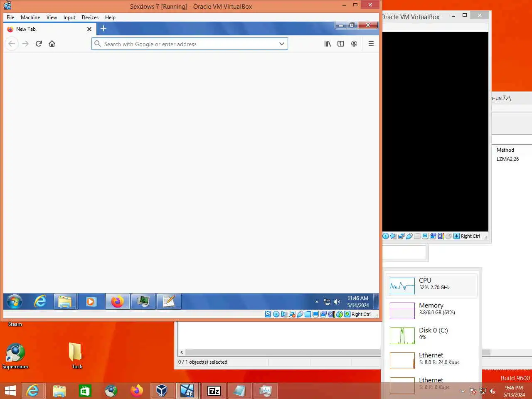Click Firefox forward arrow button
532x399 pixels.
click(25, 44)
